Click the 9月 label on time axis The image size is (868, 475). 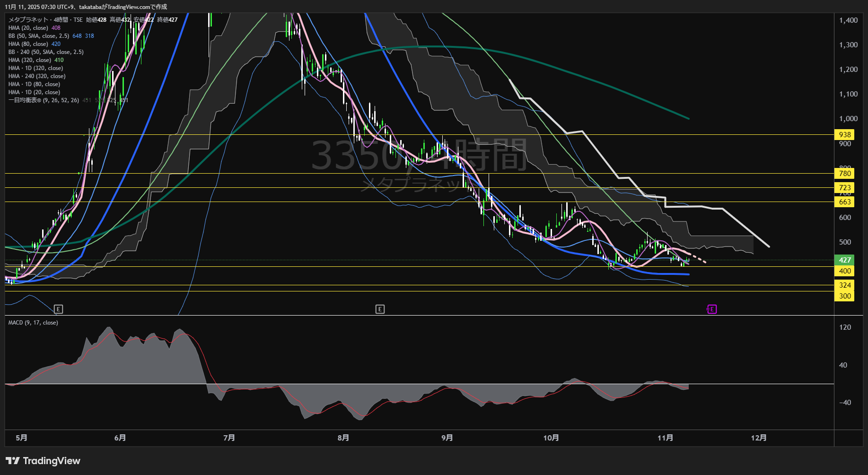point(447,438)
